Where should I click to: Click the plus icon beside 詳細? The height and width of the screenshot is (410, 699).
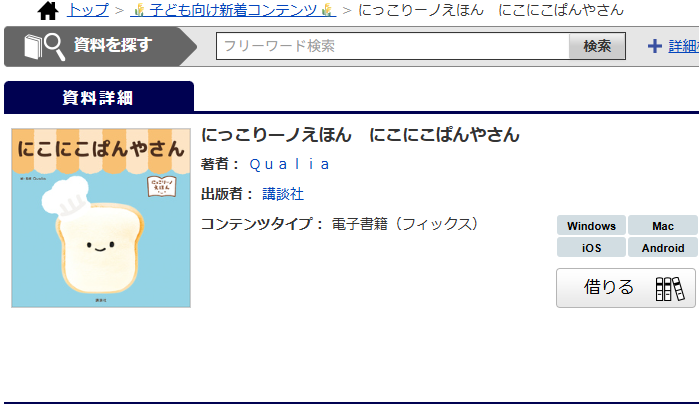tap(654, 46)
